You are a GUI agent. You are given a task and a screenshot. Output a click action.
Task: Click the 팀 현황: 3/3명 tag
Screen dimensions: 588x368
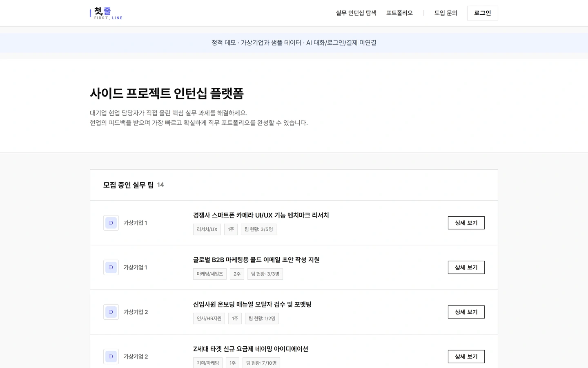[x=265, y=274]
